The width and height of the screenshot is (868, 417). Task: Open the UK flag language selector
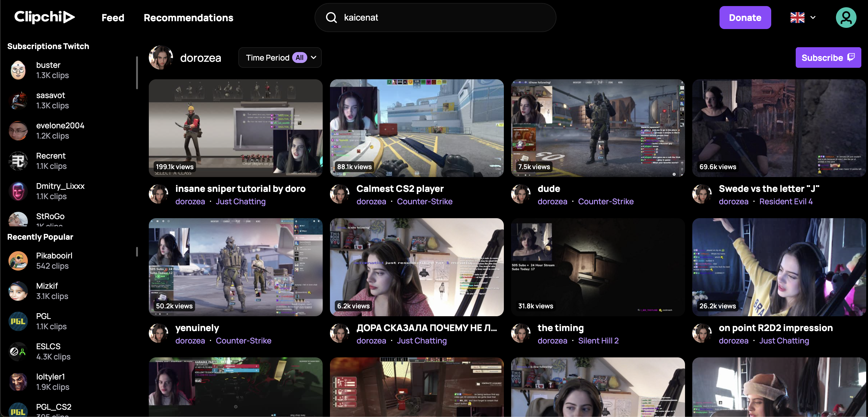click(x=803, y=18)
